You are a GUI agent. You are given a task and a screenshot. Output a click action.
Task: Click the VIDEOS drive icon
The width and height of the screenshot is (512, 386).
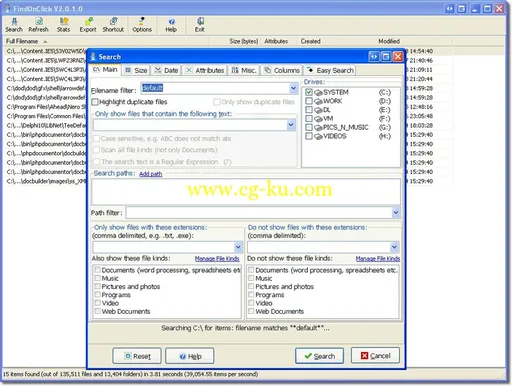click(318, 136)
